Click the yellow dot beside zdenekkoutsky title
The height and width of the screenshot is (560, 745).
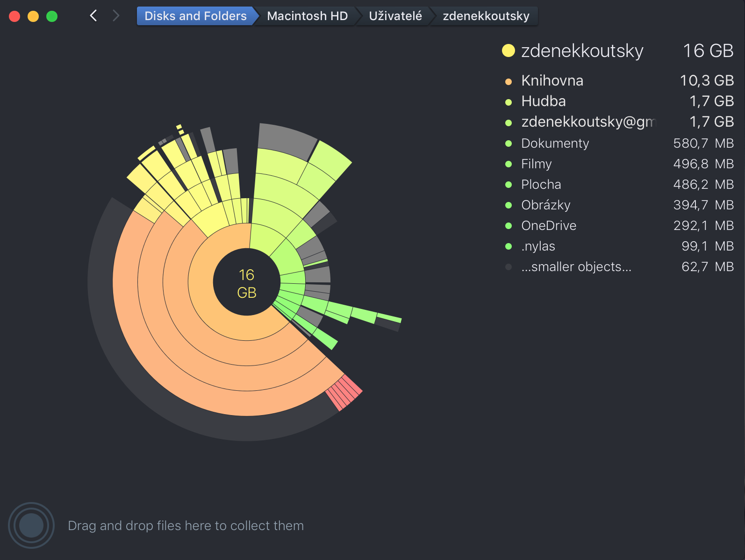point(508,50)
